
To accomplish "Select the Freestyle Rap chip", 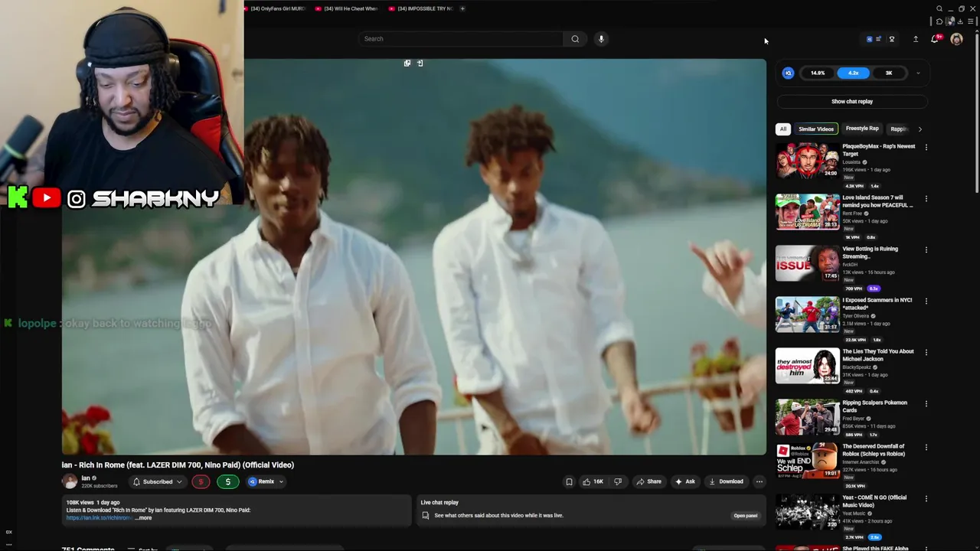I will click(x=862, y=129).
